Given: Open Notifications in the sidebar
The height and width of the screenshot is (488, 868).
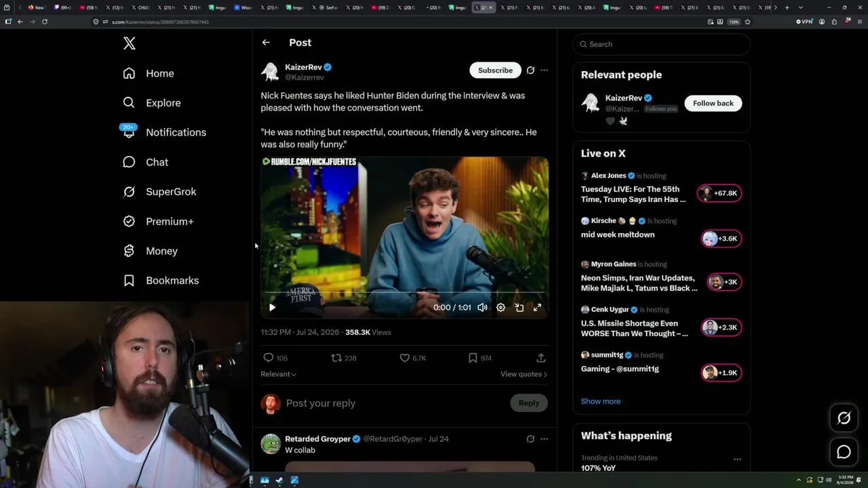Looking at the screenshot, I should pos(164,132).
